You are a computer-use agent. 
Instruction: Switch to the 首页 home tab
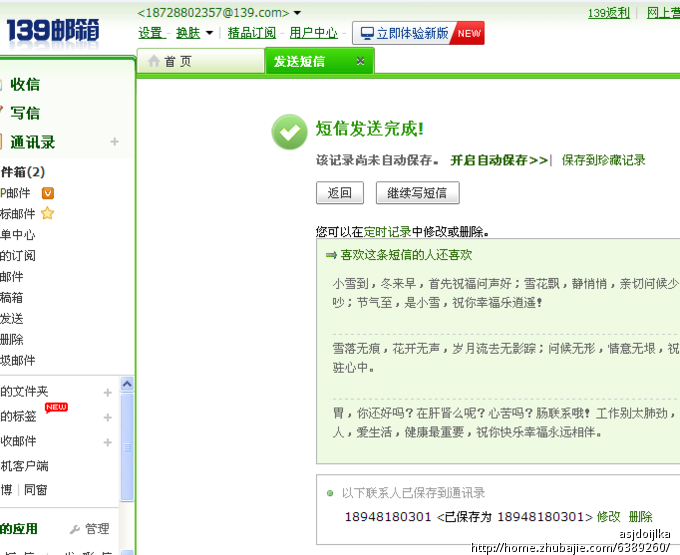click(200, 61)
